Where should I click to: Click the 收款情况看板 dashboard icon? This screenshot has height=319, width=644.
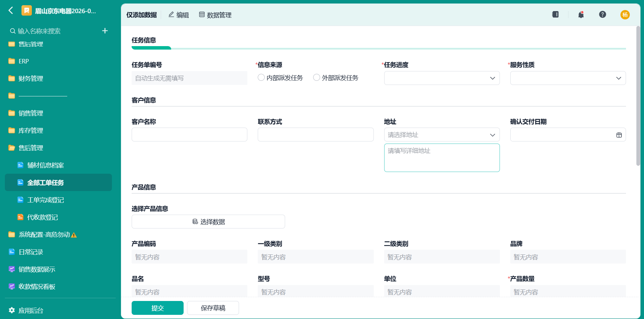pos(12,286)
